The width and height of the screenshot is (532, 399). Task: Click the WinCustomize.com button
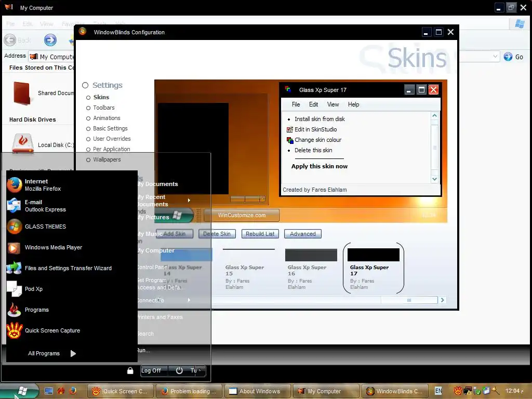[x=242, y=215]
